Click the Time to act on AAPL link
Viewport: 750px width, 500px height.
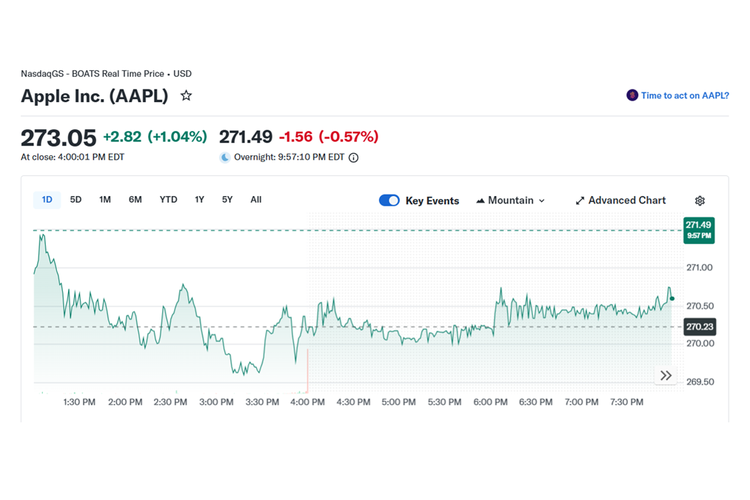point(684,95)
